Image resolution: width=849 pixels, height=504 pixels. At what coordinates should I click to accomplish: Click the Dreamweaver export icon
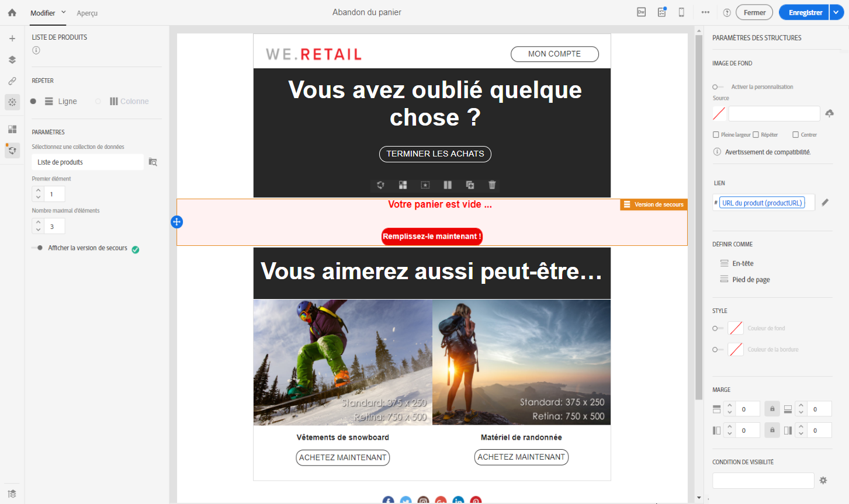642,12
